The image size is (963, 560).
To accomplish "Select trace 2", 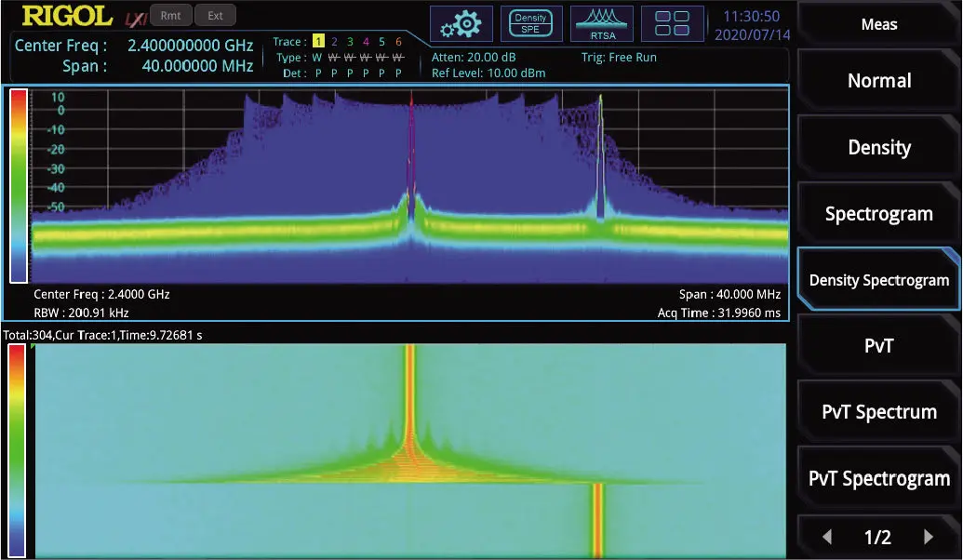I will click(x=334, y=41).
